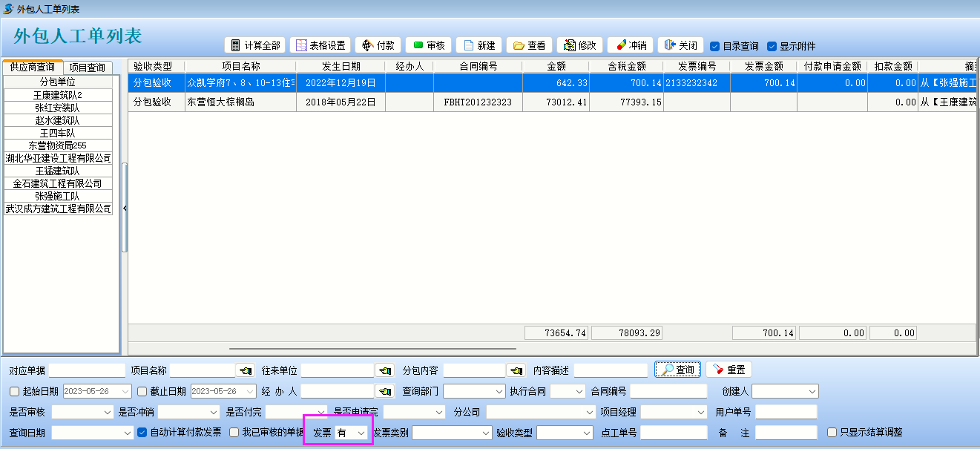Select the 供应商查询 tab
This screenshot has width=980, height=449.
pyautogui.click(x=32, y=68)
